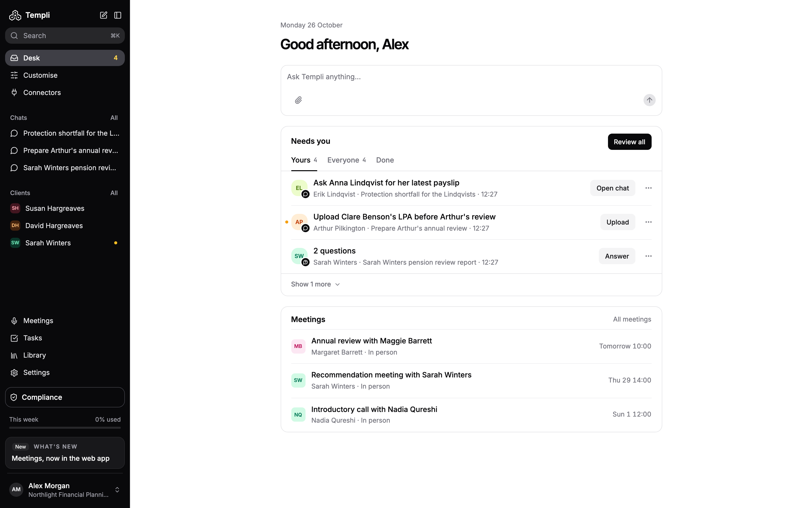Viewport: 812px width, 508px height.
Task: Switch to the Everyone tab
Action: click(x=346, y=160)
